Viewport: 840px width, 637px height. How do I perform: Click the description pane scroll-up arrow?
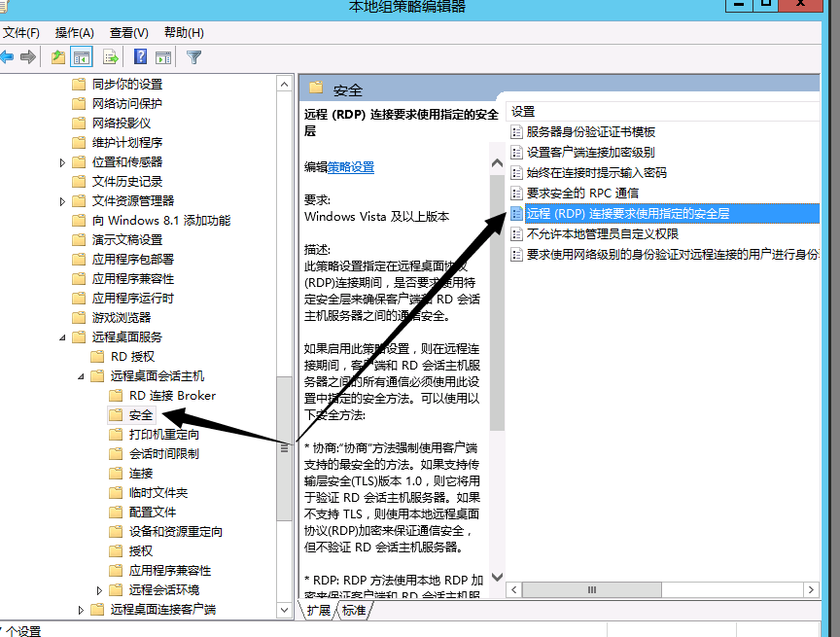pyautogui.click(x=497, y=163)
